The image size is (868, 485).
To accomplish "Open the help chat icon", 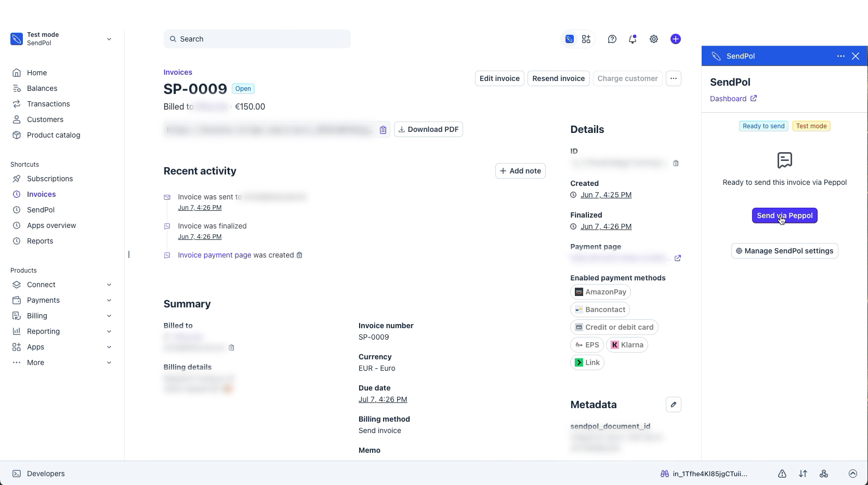I will click(612, 39).
